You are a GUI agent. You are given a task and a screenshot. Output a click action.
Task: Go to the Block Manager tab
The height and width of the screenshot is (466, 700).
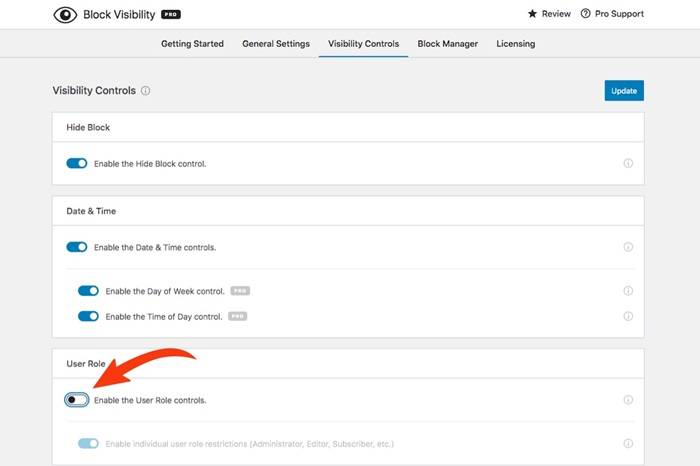[x=448, y=44]
